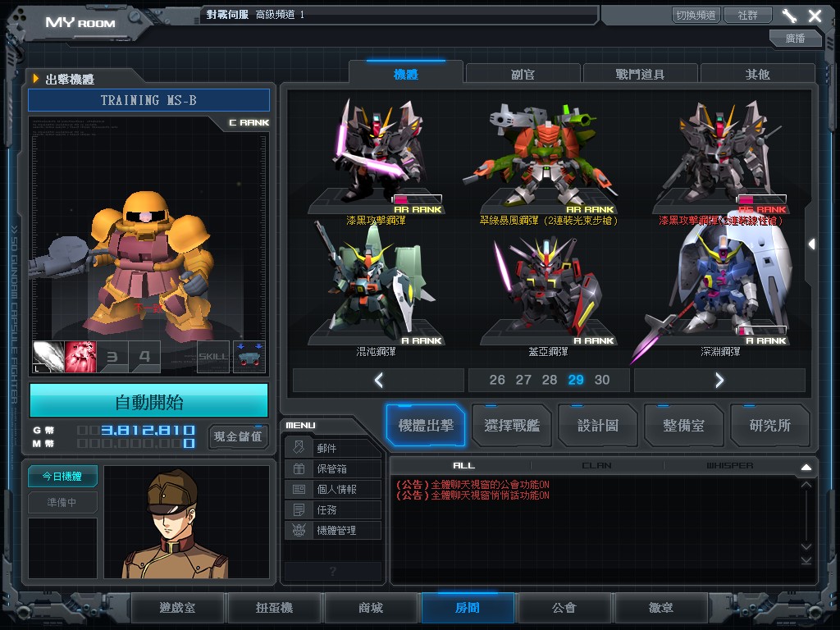This screenshot has height=630, width=840.
Task: Select the red second weapon skill icon
Action: point(80,357)
